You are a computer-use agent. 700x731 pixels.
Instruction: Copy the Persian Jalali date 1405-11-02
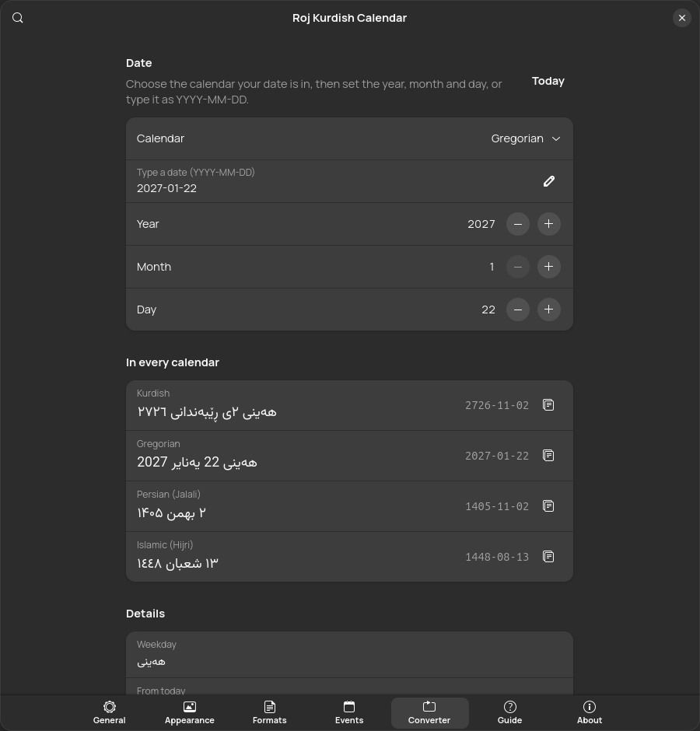tap(548, 505)
